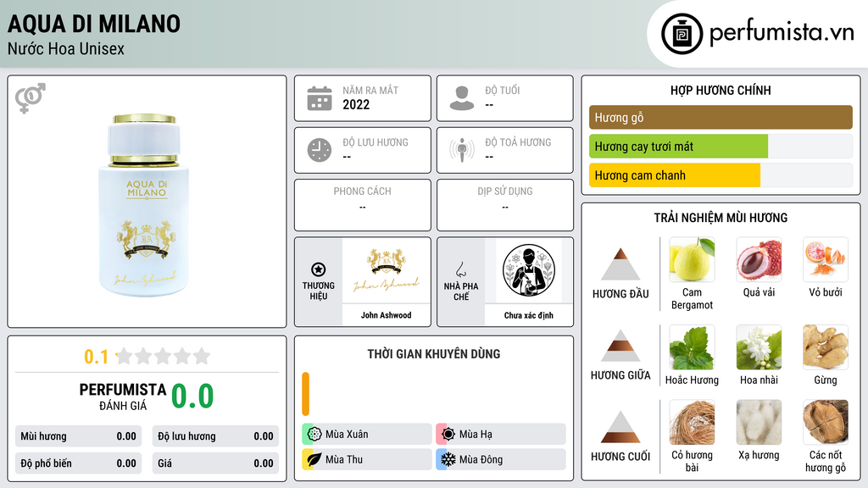Click the unisex gender symbol icon
The width and height of the screenshot is (868, 488).
(x=31, y=98)
